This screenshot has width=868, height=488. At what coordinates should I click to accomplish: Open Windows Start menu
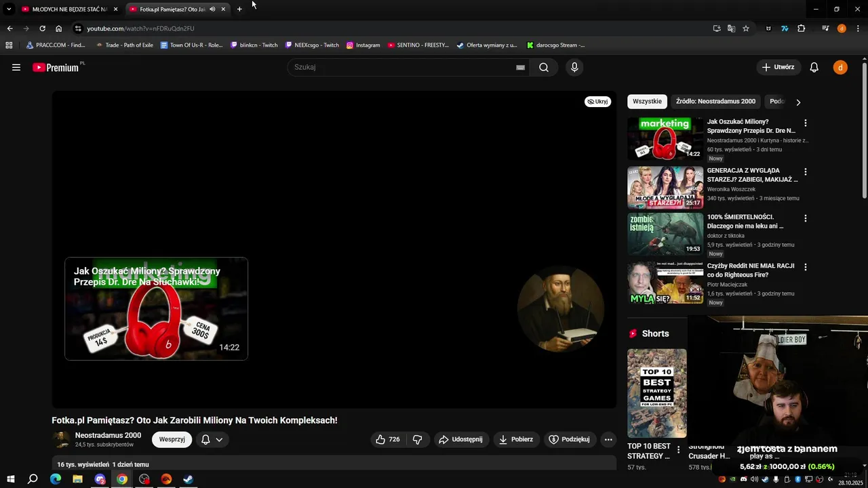pos(10,479)
